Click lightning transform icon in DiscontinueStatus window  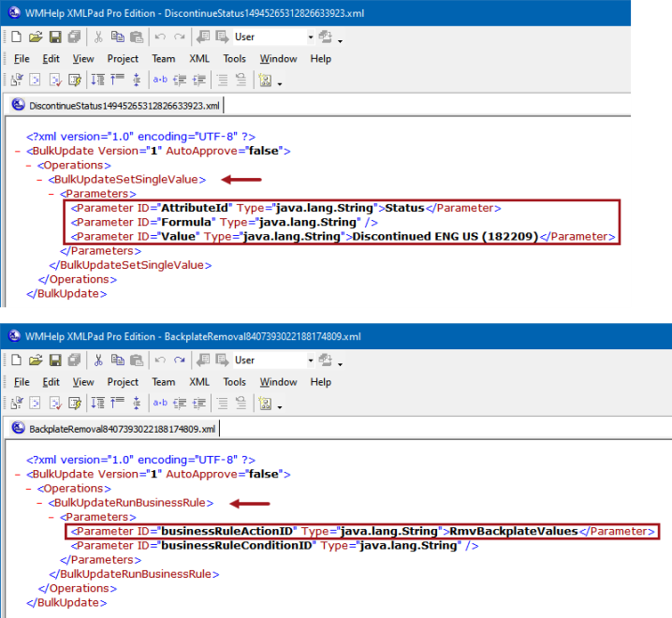coord(75,80)
